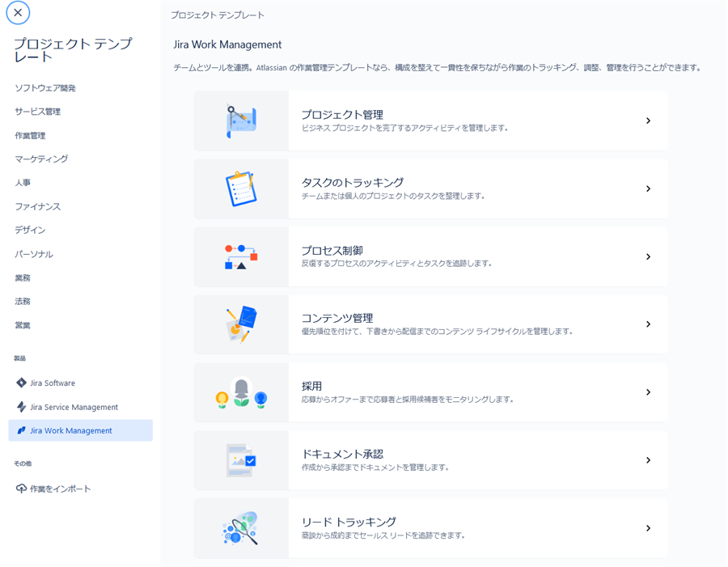Select 作業管理 category

tap(30, 136)
